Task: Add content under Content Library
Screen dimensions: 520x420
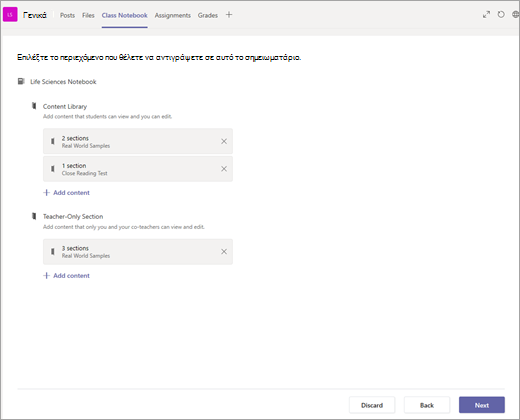Action: point(67,193)
